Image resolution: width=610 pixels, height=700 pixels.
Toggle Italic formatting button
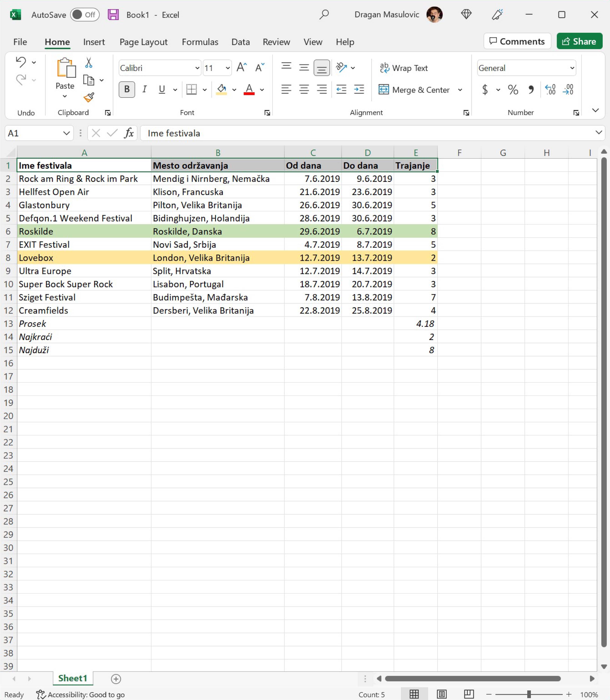click(x=144, y=90)
